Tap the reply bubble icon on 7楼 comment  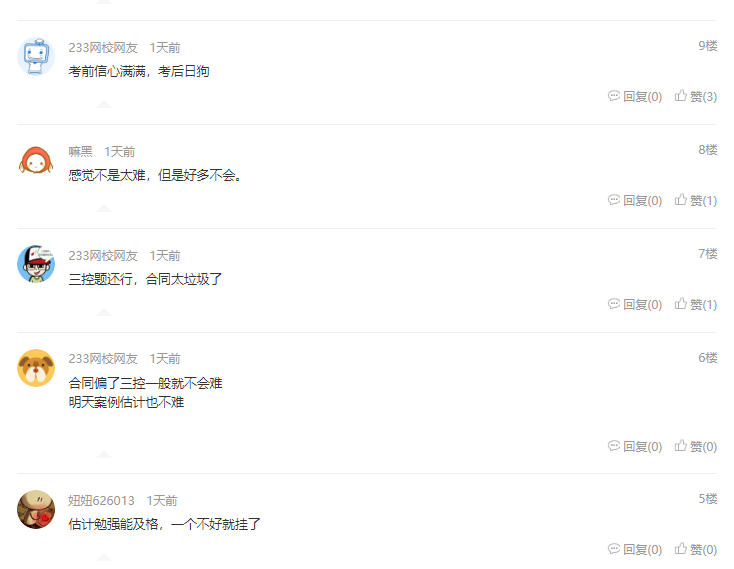[x=614, y=304]
